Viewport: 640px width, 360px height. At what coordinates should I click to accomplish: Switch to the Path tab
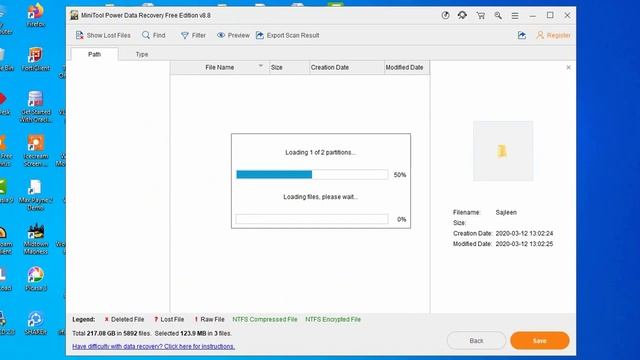click(x=94, y=54)
